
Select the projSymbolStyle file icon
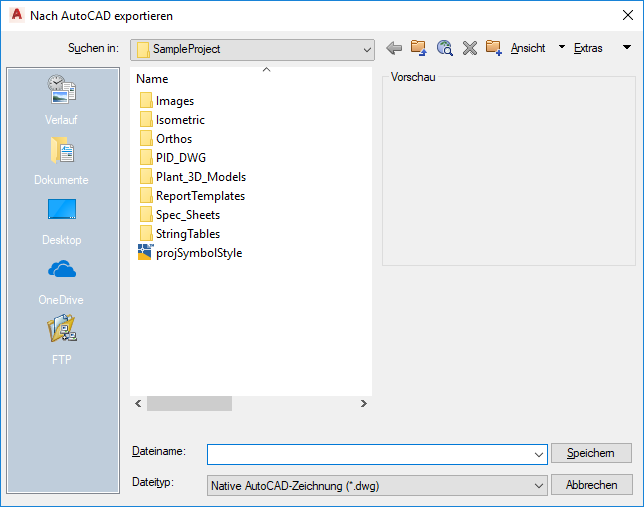click(145, 252)
